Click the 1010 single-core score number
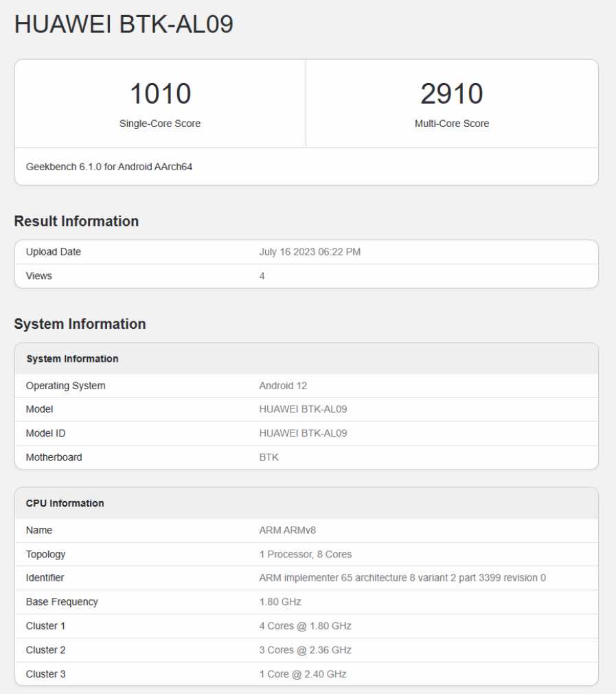Screen dimensions: 616x694 coord(160,94)
